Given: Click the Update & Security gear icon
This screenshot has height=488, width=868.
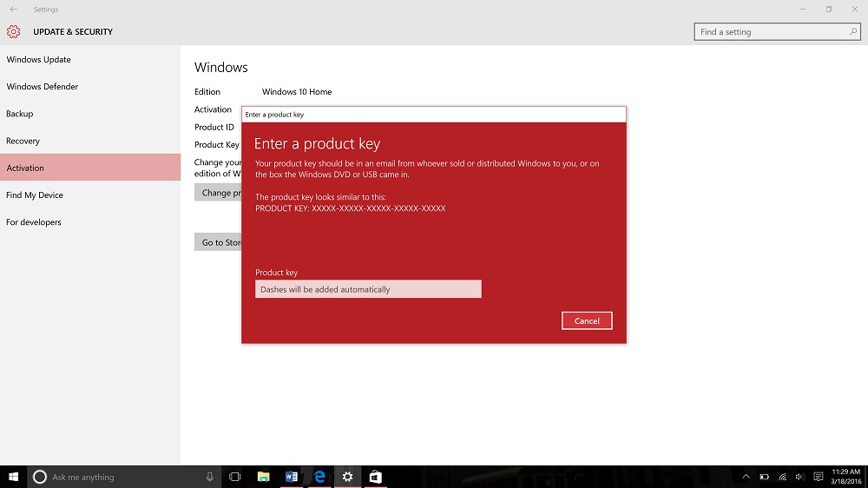Looking at the screenshot, I should pos(13,31).
